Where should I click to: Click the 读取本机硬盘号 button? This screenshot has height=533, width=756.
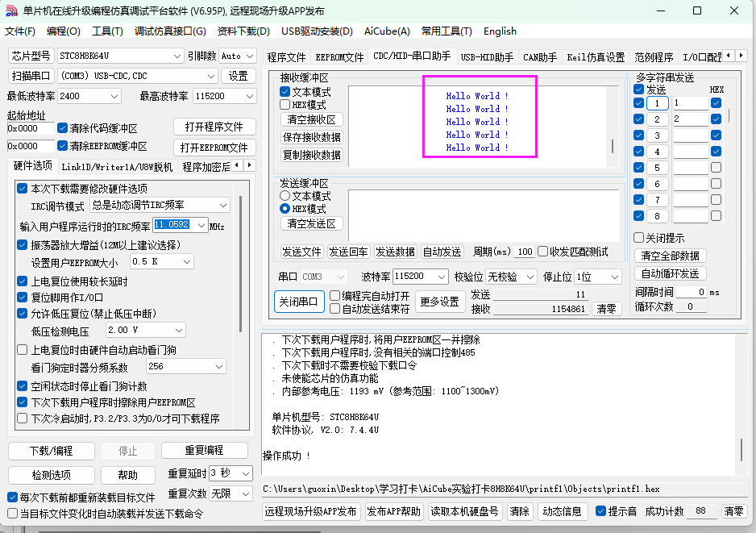(464, 511)
